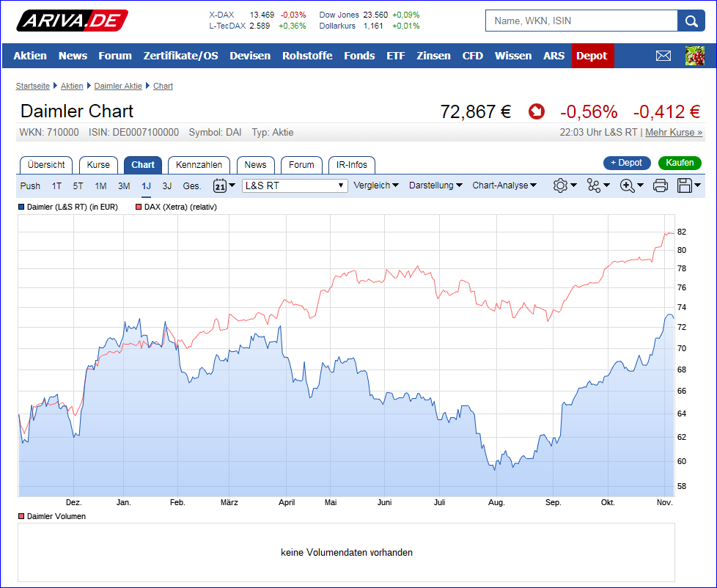Image resolution: width=717 pixels, height=588 pixels.
Task: Open Fonds navigation item
Action: coord(359,56)
